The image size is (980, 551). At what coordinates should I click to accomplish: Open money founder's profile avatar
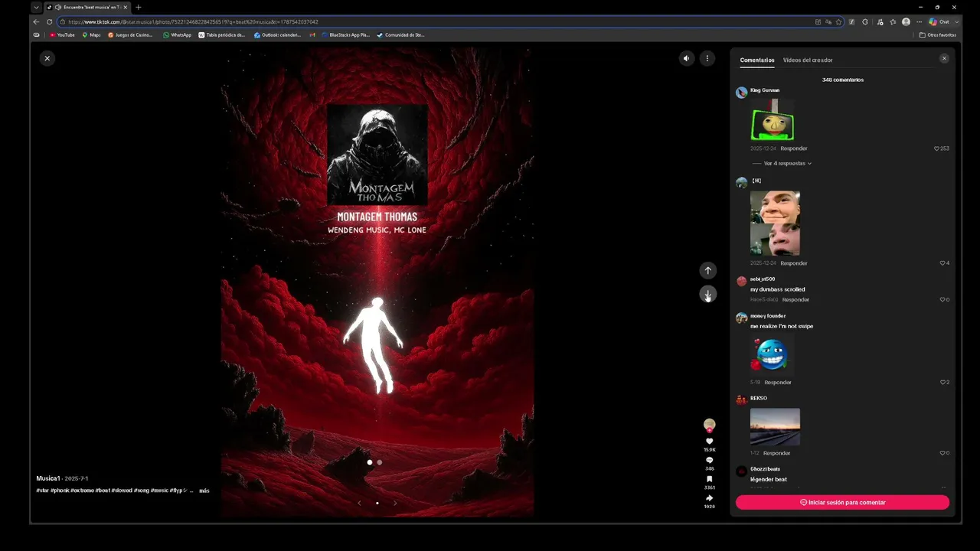[x=741, y=318]
